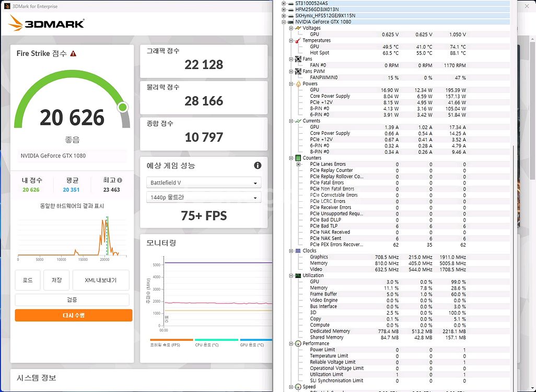
Task: Collapse the Powers tree node
Action: 291,84
